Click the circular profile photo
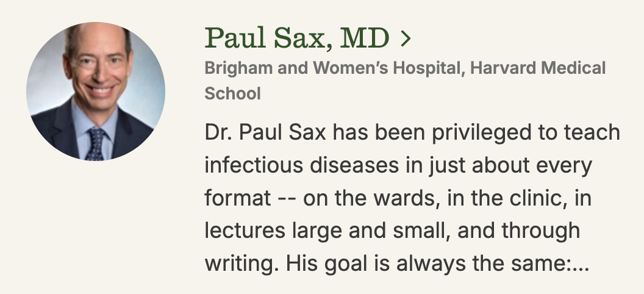The image size is (644, 294). tap(96, 91)
